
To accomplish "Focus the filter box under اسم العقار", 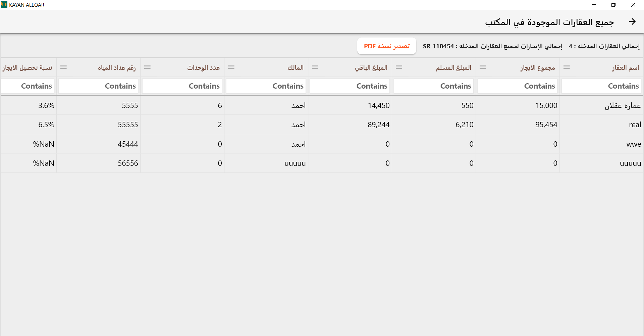I will [601, 86].
